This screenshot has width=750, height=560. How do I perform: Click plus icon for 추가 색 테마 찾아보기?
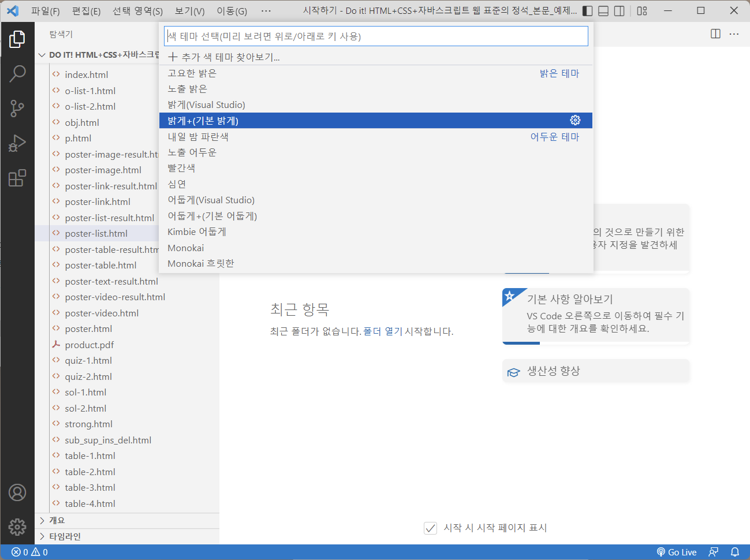173,57
